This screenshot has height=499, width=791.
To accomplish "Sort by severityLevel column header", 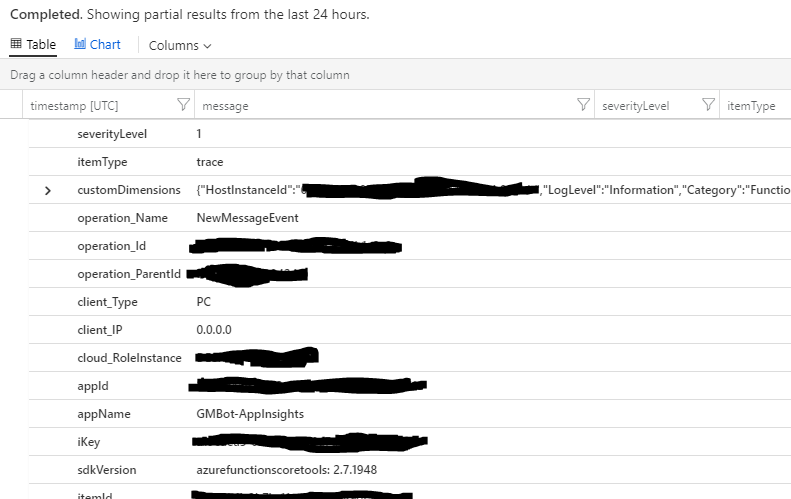I will pyautogui.click(x=636, y=106).
